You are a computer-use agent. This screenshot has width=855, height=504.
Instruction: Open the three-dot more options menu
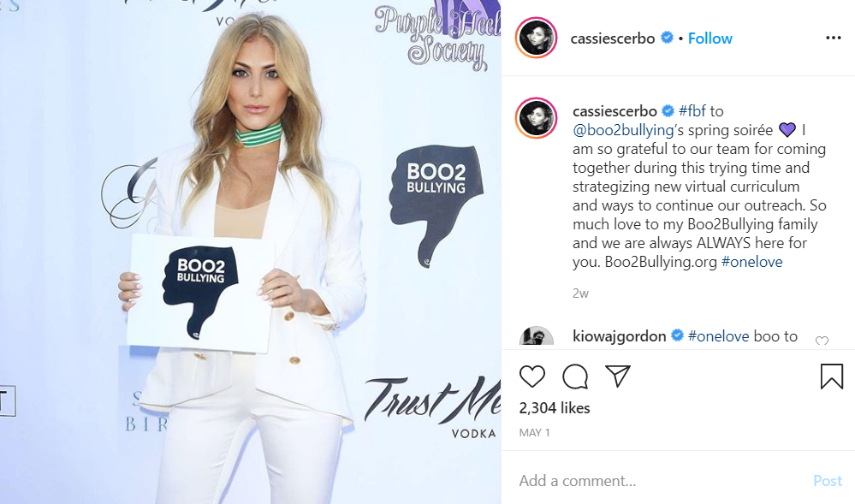834,38
